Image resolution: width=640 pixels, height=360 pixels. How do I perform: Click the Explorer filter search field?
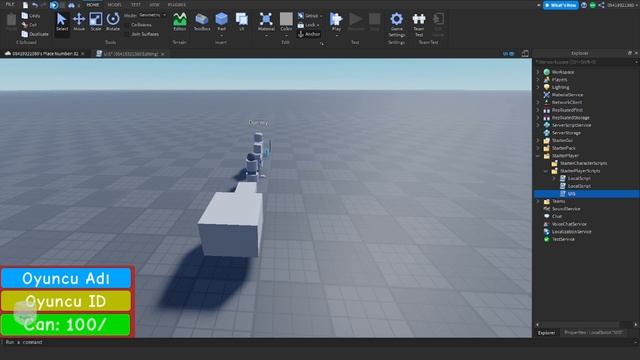586,62
